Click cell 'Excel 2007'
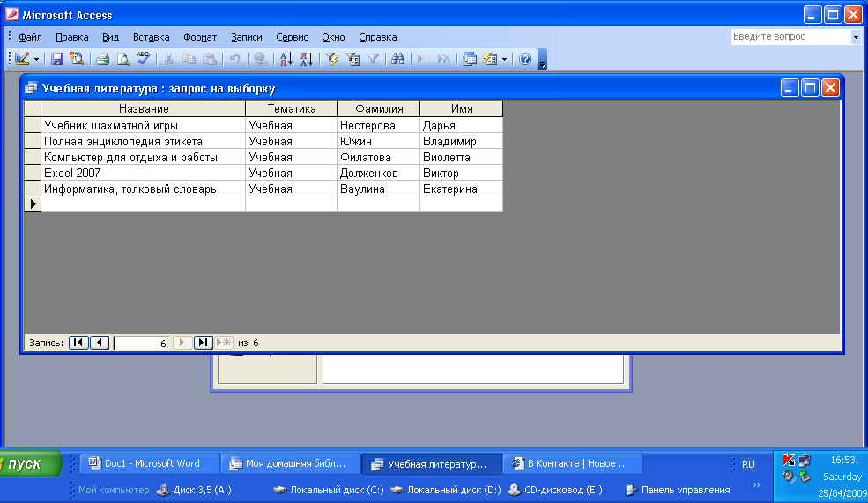 144,173
